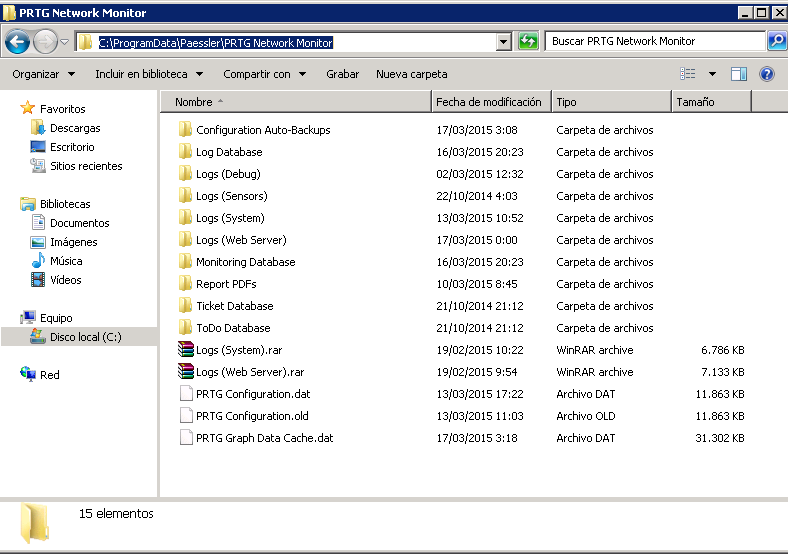Click the 6.786 KB size value
Viewport: 788px width, 554px height.
click(x=723, y=350)
